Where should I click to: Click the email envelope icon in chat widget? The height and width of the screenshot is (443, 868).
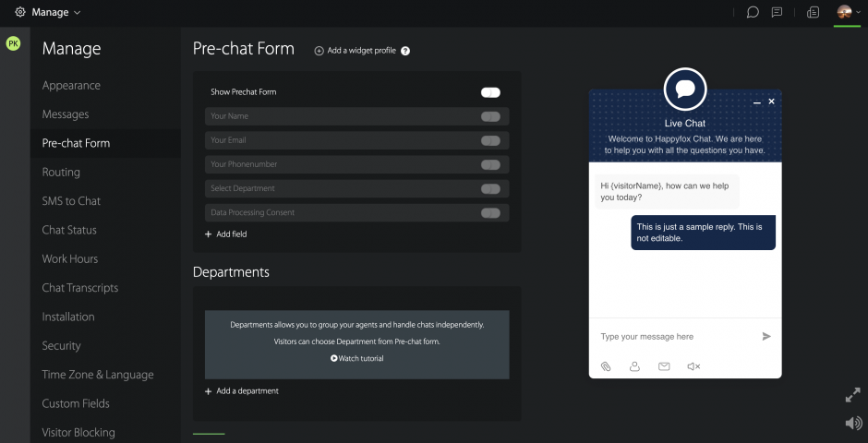click(x=664, y=366)
